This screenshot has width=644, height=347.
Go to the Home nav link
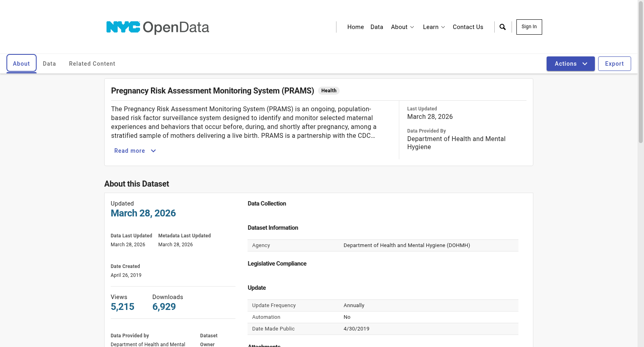click(355, 27)
